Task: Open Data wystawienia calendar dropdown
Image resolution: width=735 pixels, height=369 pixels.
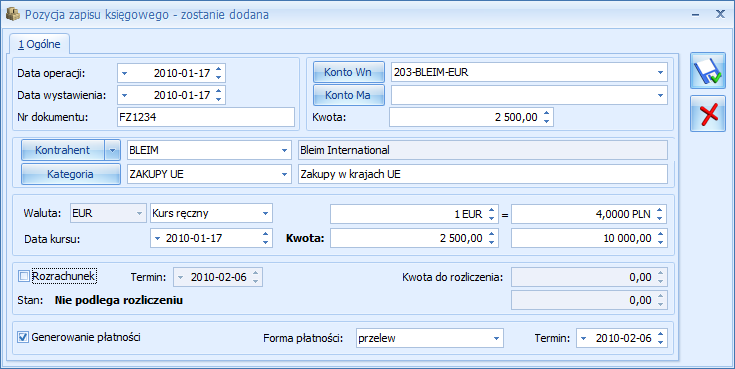Action: pyautogui.click(x=125, y=95)
